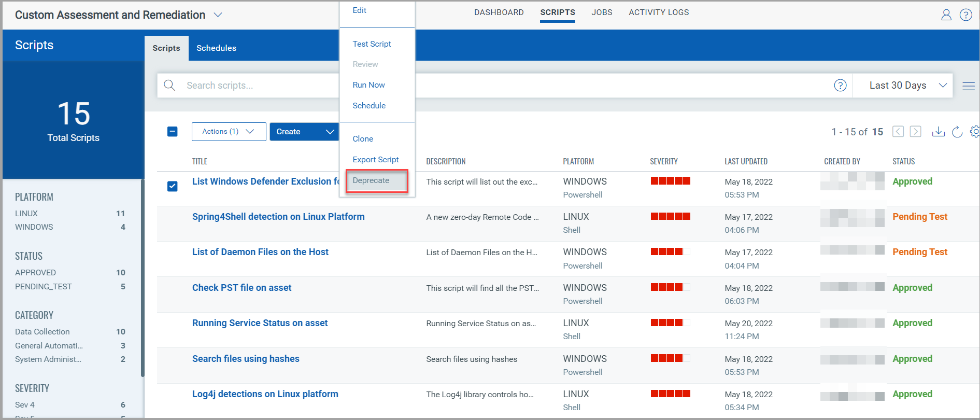This screenshot has height=420, width=980.
Task: Open Spring4Shell detection on Linux Platform script
Action: pyautogui.click(x=278, y=217)
